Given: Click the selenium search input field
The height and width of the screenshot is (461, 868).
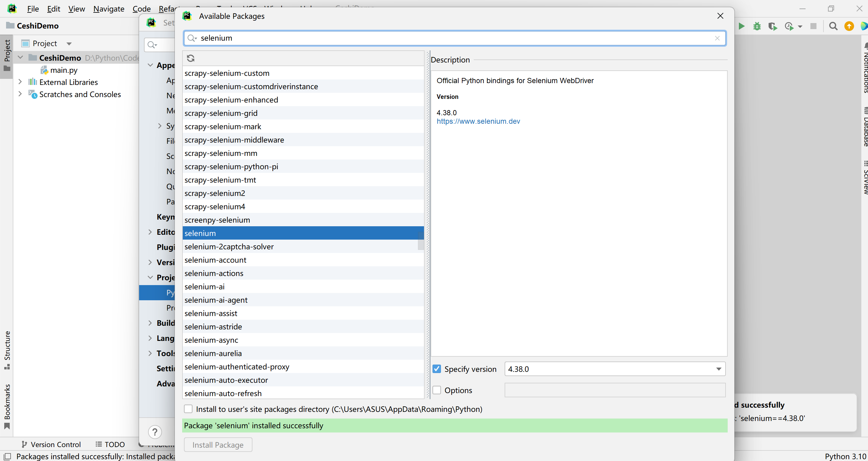Looking at the screenshot, I should (455, 38).
